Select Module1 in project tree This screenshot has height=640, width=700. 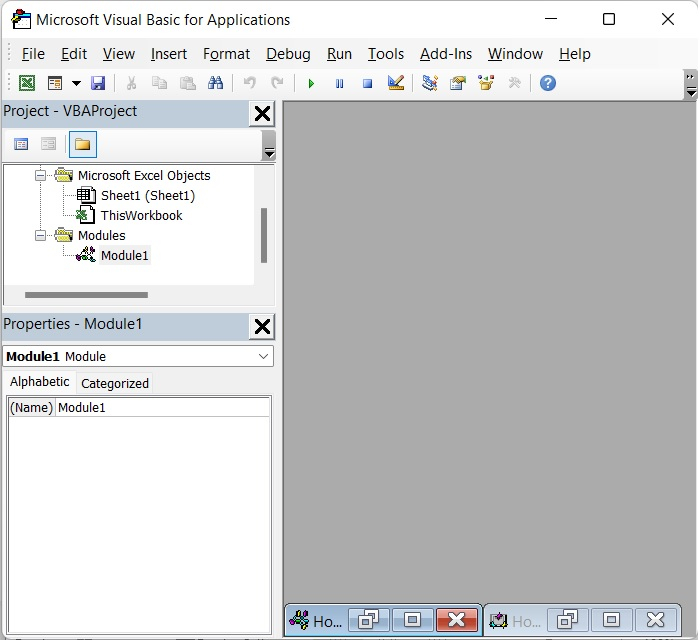click(125, 255)
